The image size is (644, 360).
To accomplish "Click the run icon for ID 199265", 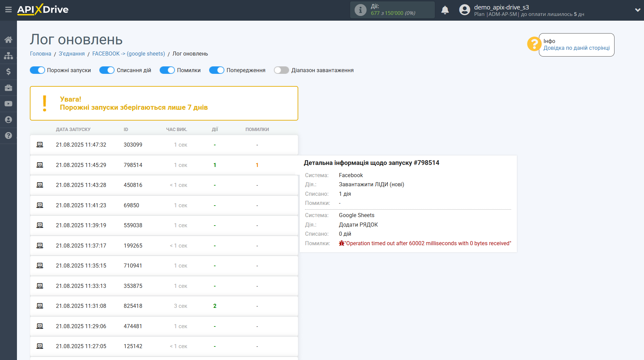I will [x=40, y=246].
